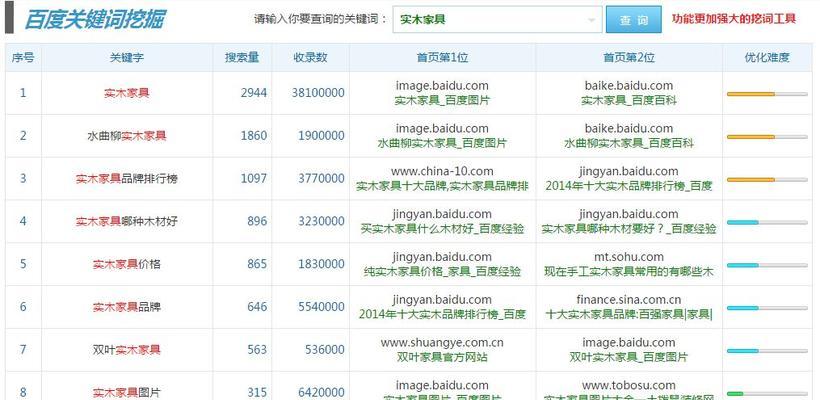
Task: Click search volume value 563
Action: [x=257, y=350]
